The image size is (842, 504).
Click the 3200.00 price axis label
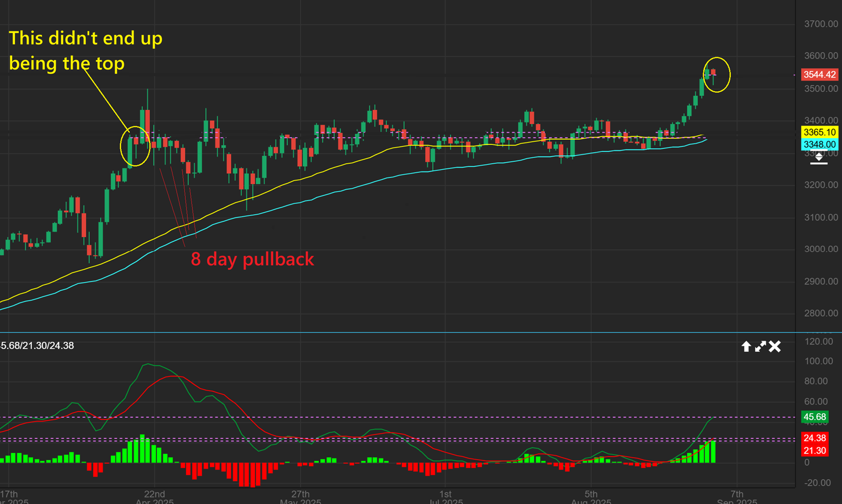(821, 185)
